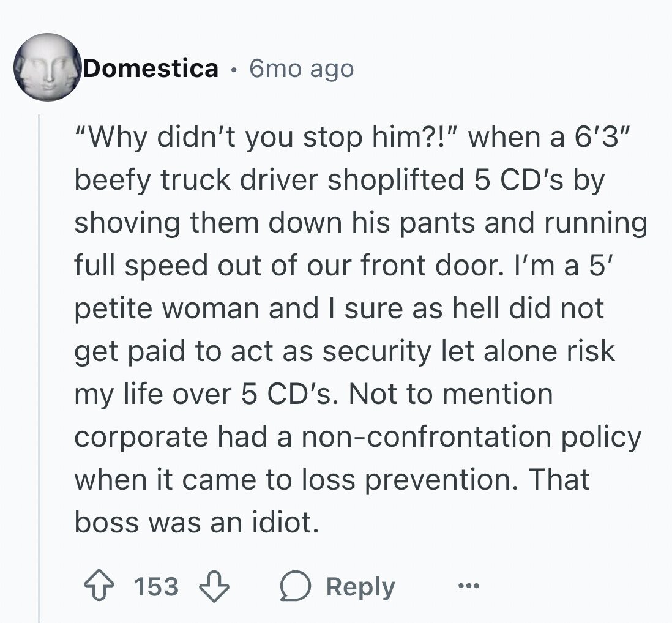Open the three-dot more options menu
This screenshot has width=672, height=623.
[x=468, y=585]
